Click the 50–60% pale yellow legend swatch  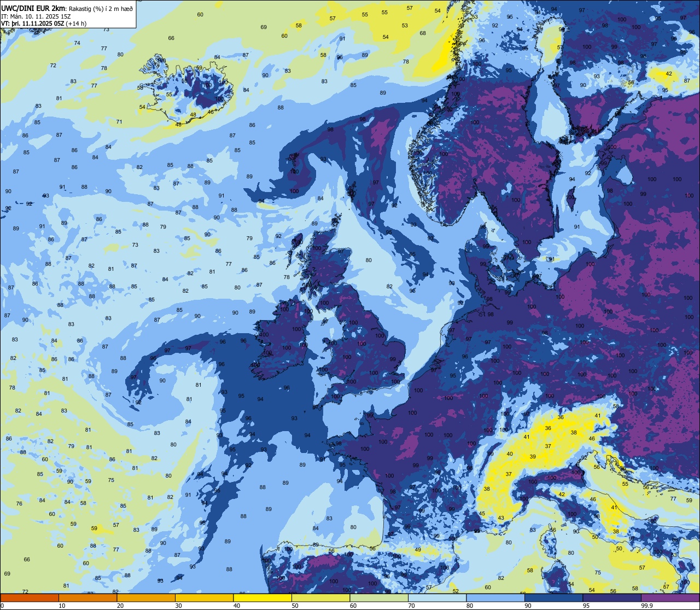(320, 597)
